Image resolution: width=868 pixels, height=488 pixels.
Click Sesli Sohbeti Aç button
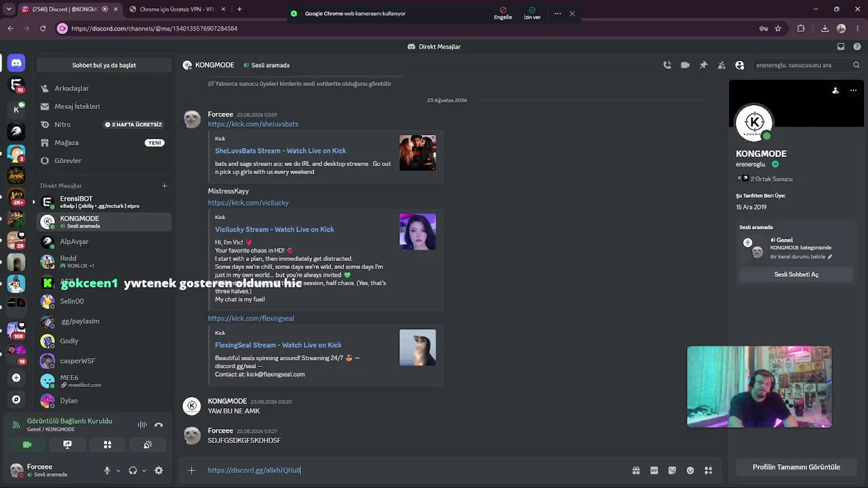coord(796,274)
